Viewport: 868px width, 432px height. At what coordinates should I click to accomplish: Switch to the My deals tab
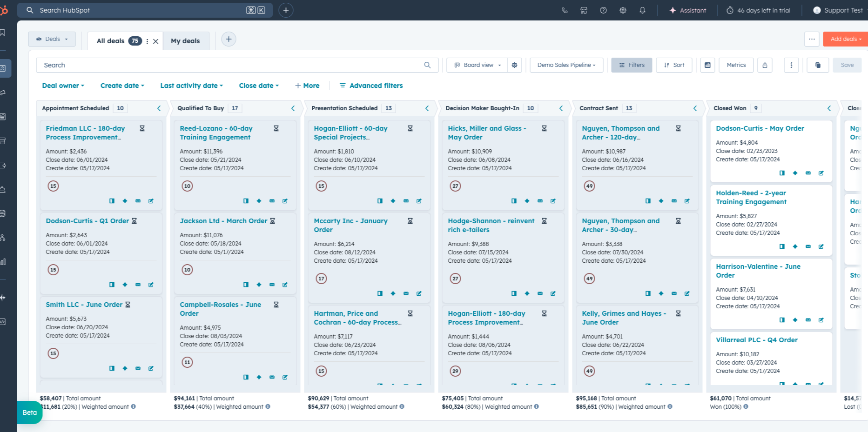click(x=186, y=41)
